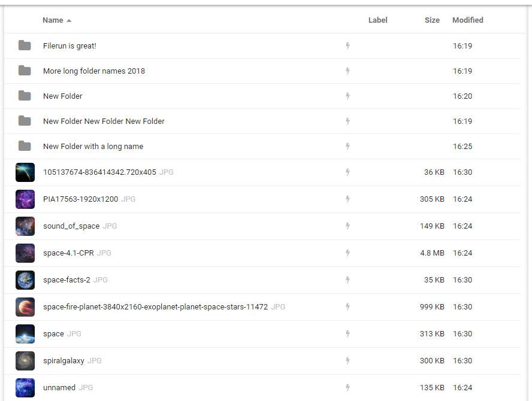This screenshot has width=532, height=401.
Task: Click the folder icon of New Folder with a long name
Action: click(x=25, y=146)
